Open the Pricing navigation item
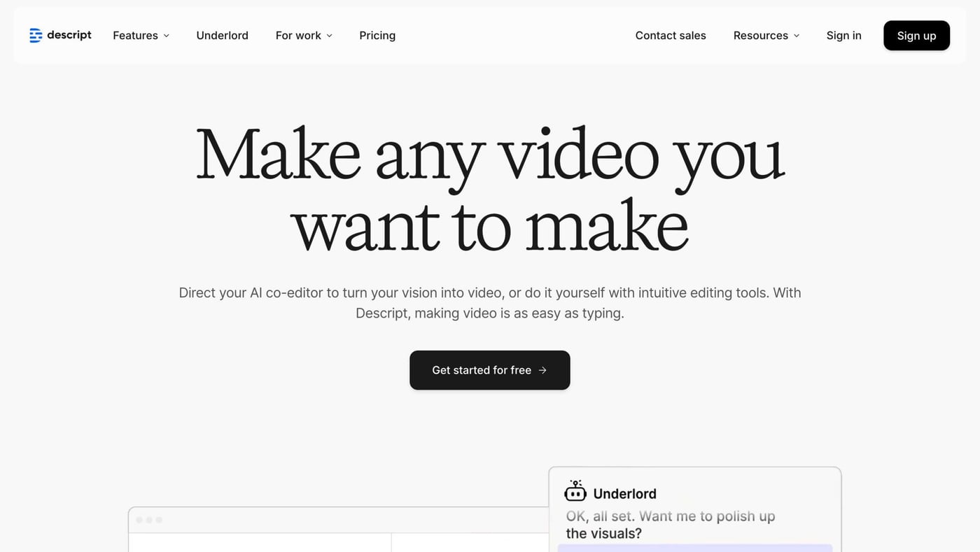Image resolution: width=980 pixels, height=552 pixels. click(377, 35)
